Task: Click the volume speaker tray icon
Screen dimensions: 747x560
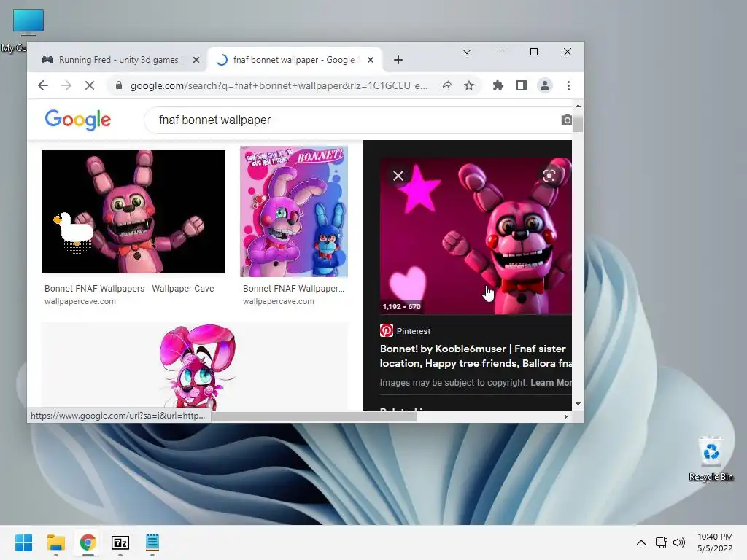Action: point(679,542)
